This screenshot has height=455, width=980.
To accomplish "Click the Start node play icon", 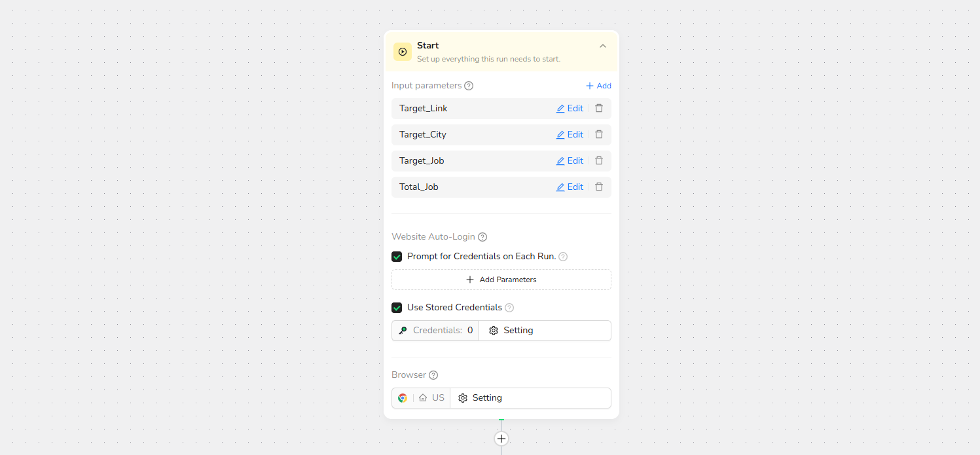I will click(403, 52).
